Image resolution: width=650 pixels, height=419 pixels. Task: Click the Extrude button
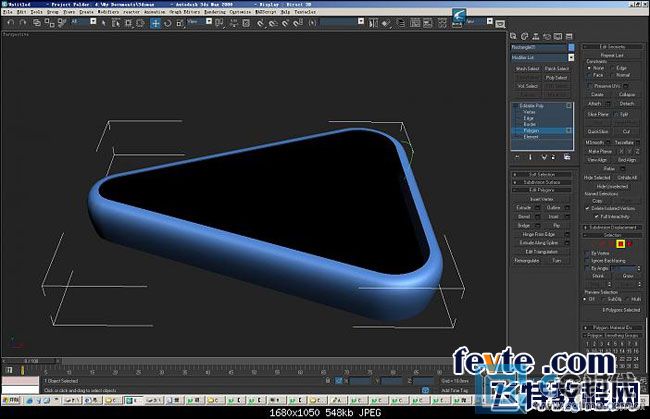click(x=524, y=208)
